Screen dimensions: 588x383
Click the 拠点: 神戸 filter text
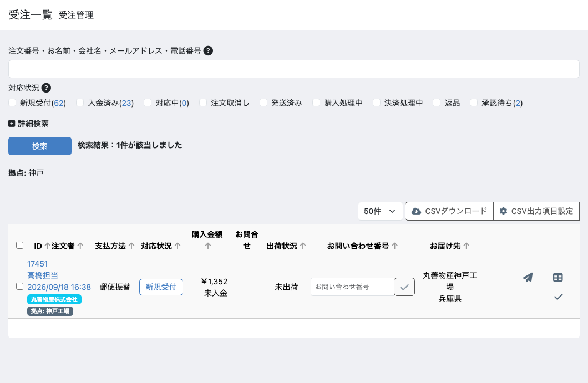(26, 173)
